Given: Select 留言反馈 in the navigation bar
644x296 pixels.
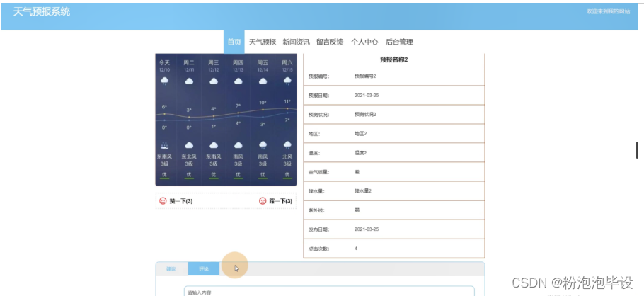Looking at the screenshot, I should (x=330, y=42).
